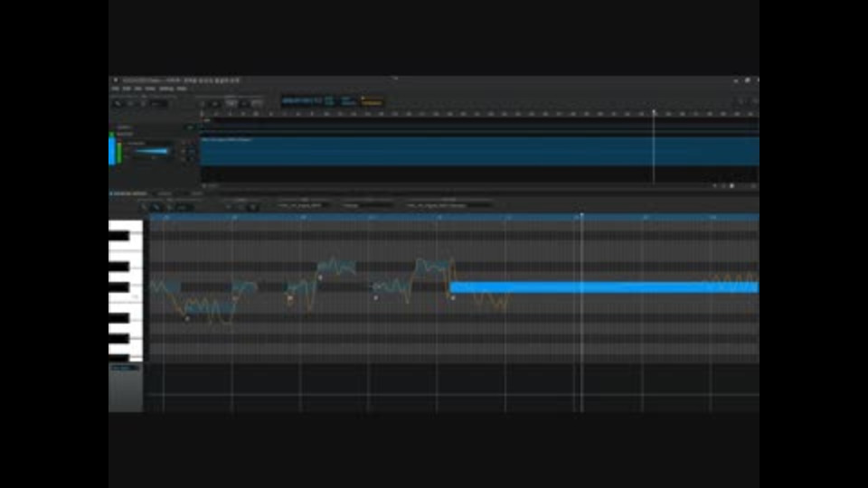This screenshot has height=488, width=868.
Task: Open the middle style dropdown in editor toolbar
Action: click(x=366, y=205)
